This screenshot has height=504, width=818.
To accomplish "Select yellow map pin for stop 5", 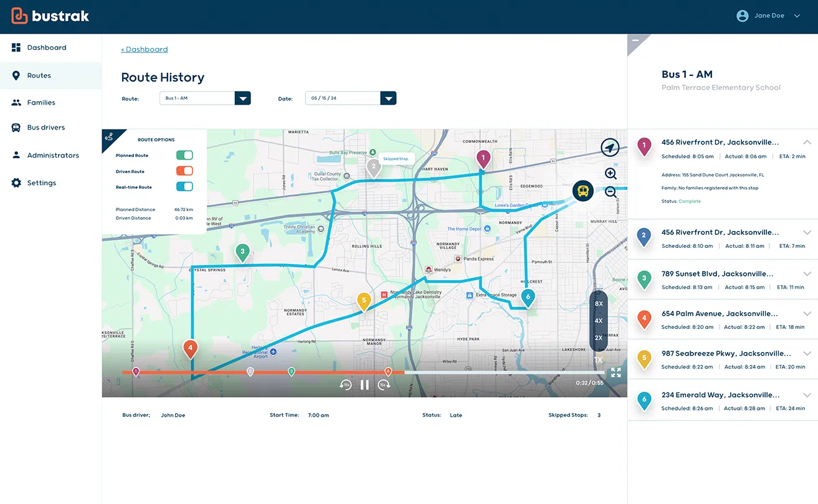I will coord(364,302).
